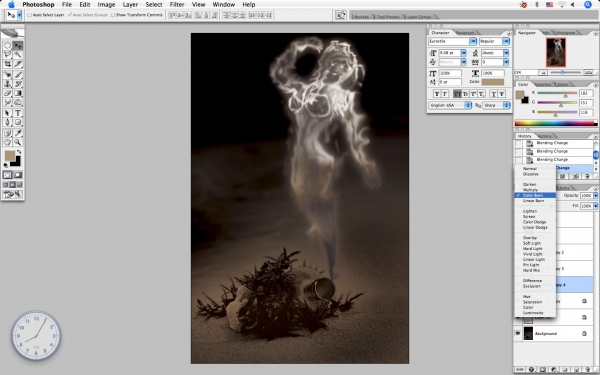Select the Crop tool
The image size is (600, 375).
(7, 64)
